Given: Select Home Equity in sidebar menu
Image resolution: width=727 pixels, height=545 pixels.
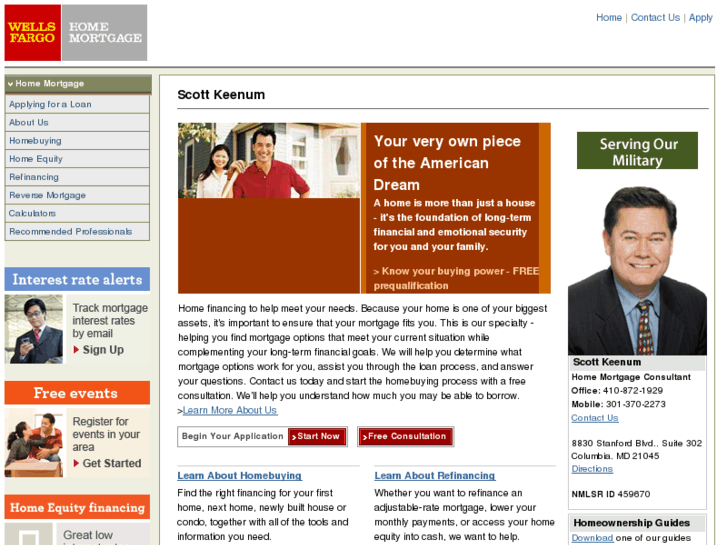Looking at the screenshot, I should [77, 159].
